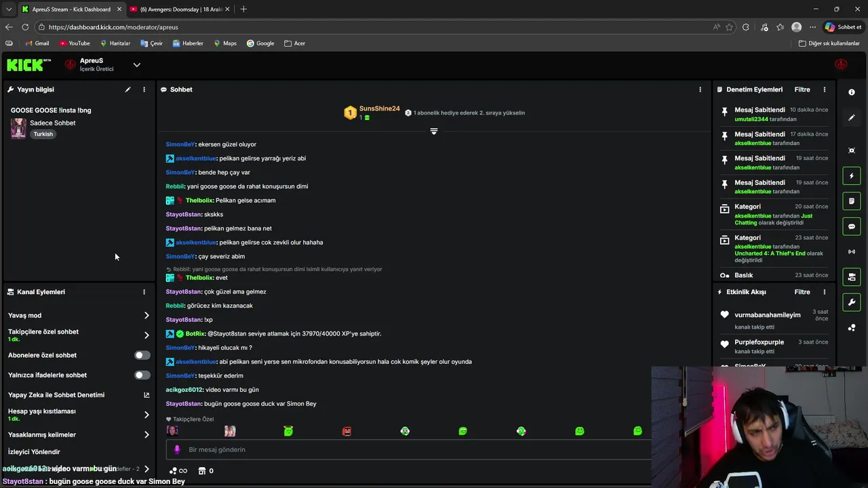The image size is (868, 488).
Task: Switch to ApreuS Stream Kick Dashboard tab
Action: pyautogui.click(x=71, y=9)
